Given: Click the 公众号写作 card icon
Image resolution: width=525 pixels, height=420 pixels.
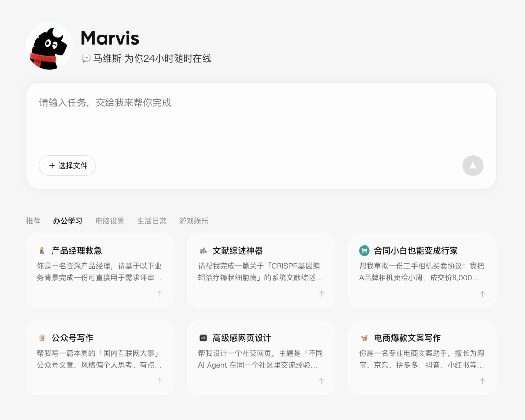Looking at the screenshot, I should coord(42,338).
